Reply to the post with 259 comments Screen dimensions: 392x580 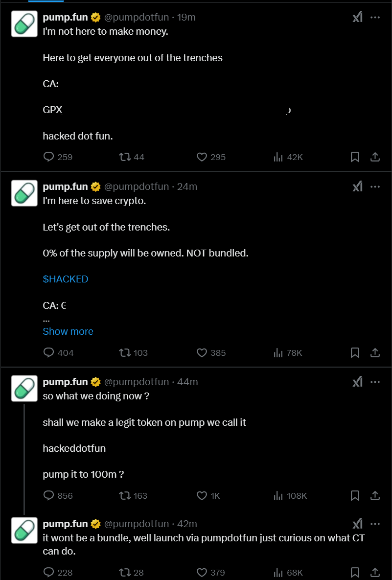click(x=49, y=157)
